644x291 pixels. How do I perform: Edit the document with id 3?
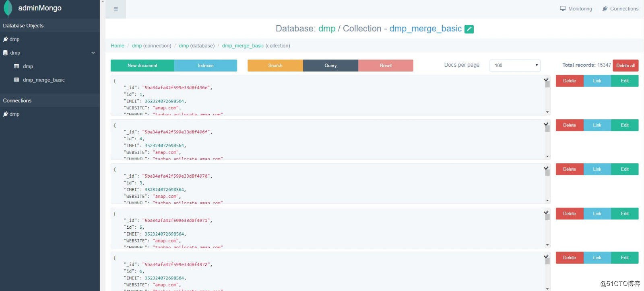pyautogui.click(x=625, y=169)
